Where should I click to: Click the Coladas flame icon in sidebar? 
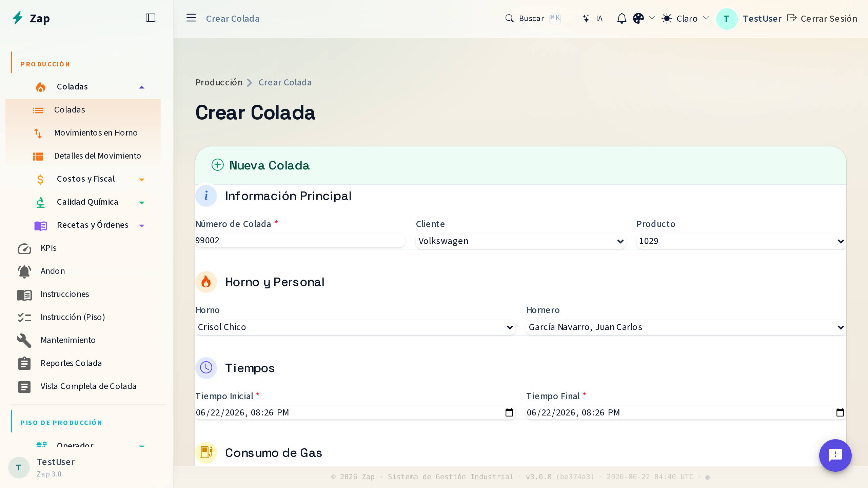(41, 87)
